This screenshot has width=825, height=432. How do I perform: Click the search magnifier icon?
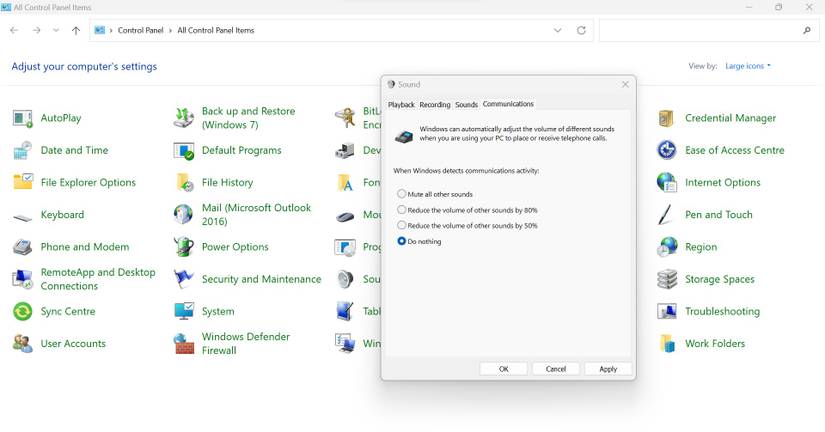click(x=807, y=31)
